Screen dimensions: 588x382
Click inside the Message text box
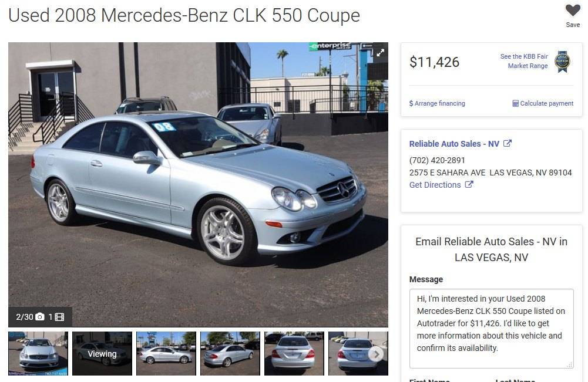click(x=491, y=329)
